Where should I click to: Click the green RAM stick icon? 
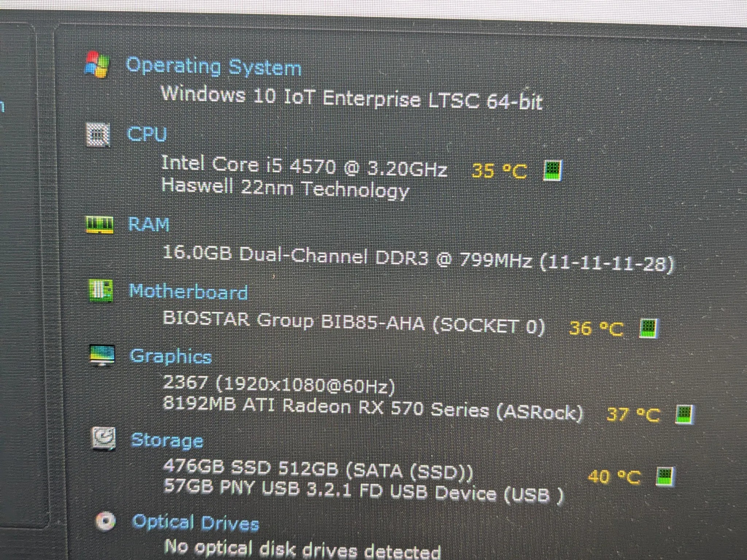coord(100,224)
